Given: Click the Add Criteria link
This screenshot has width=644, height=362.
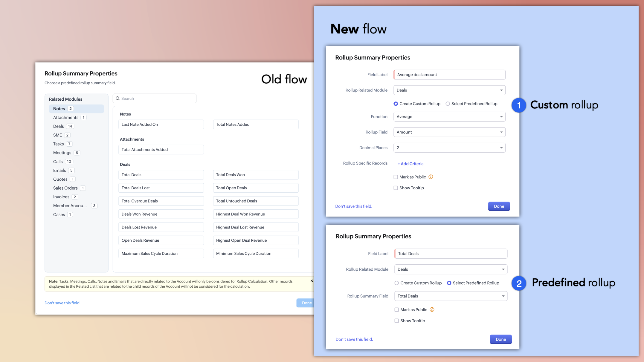Looking at the screenshot, I should (x=410, y=164).
